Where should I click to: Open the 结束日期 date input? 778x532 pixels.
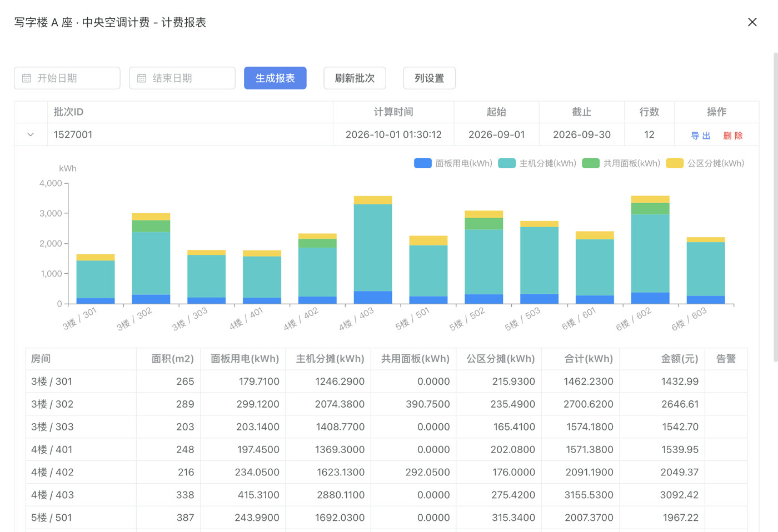coord(182,78)
